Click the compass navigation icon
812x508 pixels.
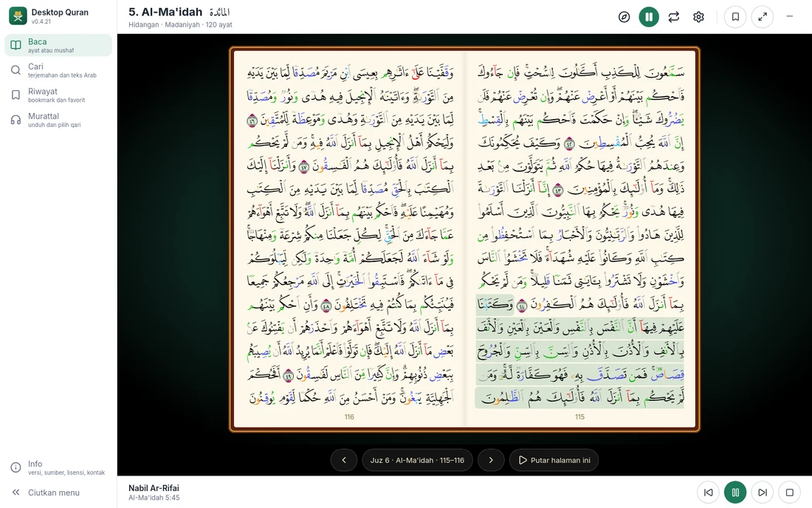pyautogui.click(x=624, y=17)
